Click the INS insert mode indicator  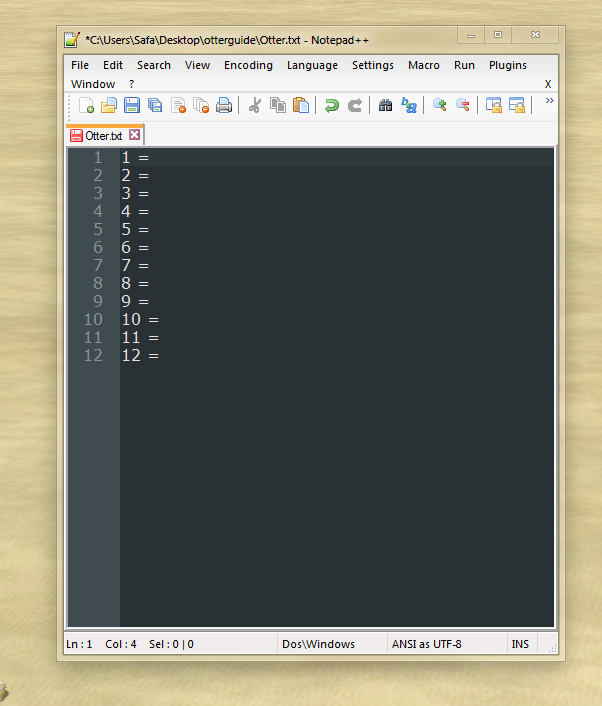point(520,644)
